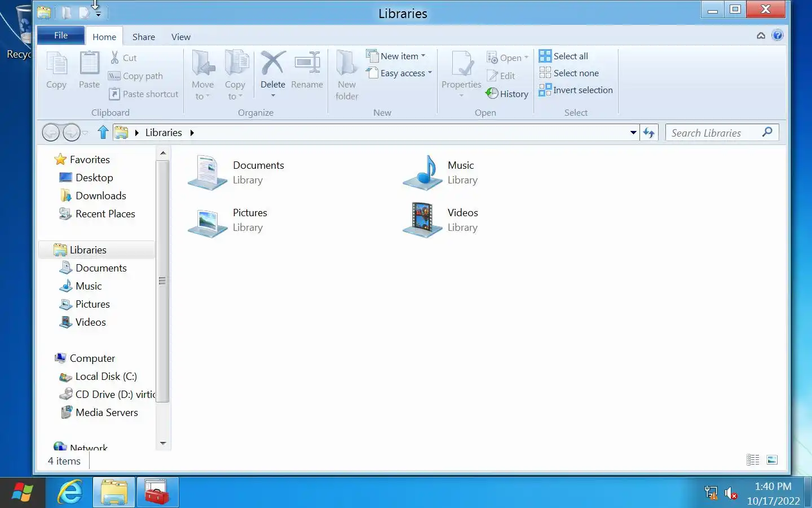Select the Pictures library in the file pane

click(228, 220)
